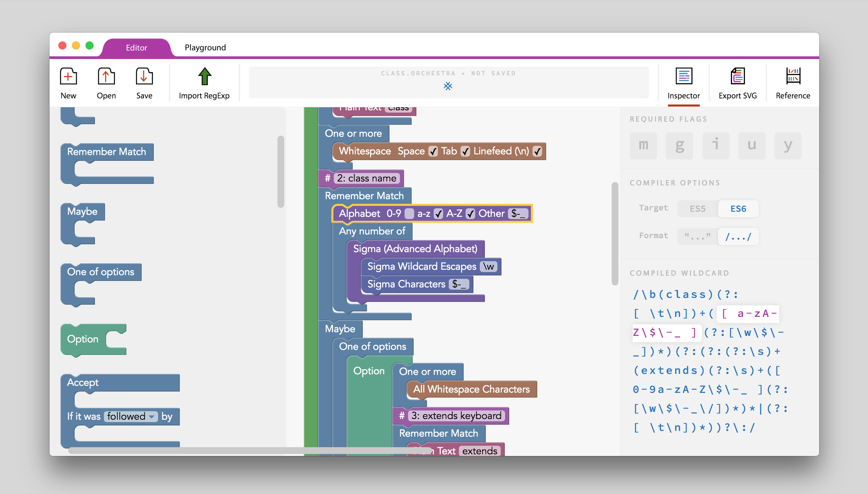This screenshot has height=494, width=868.
Task: Open the Inspector panel icon
Action: [684, 76]
